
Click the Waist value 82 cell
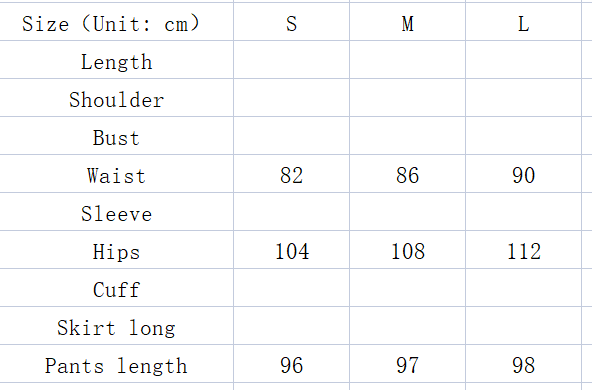click(291, 174)
